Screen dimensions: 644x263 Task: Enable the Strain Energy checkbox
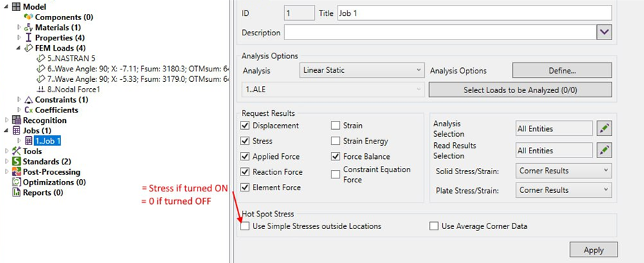pyautogui.click(x=336, y=141)
